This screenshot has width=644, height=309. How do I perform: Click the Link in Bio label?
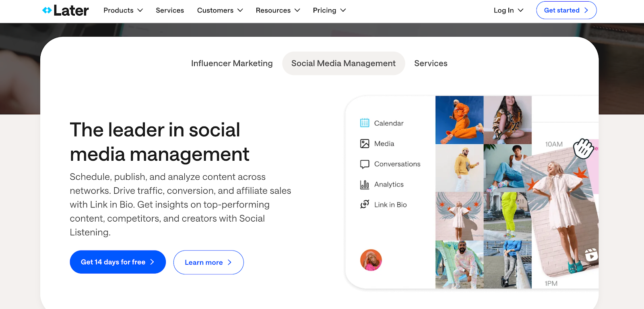[x=390, y=205]
